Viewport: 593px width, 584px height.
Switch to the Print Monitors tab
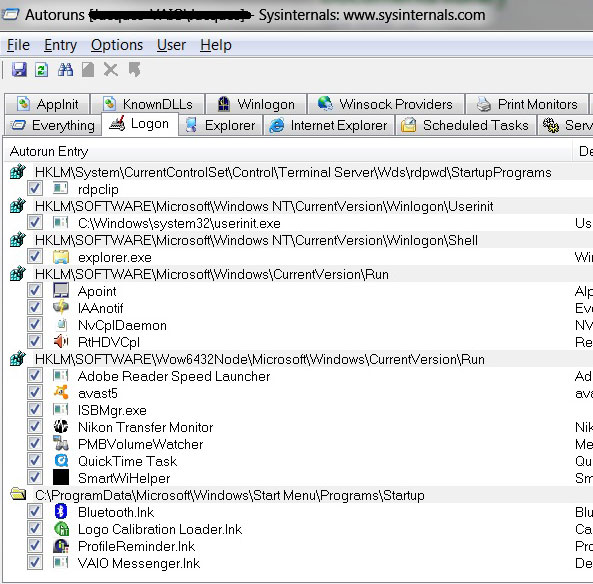pos(527,104)
